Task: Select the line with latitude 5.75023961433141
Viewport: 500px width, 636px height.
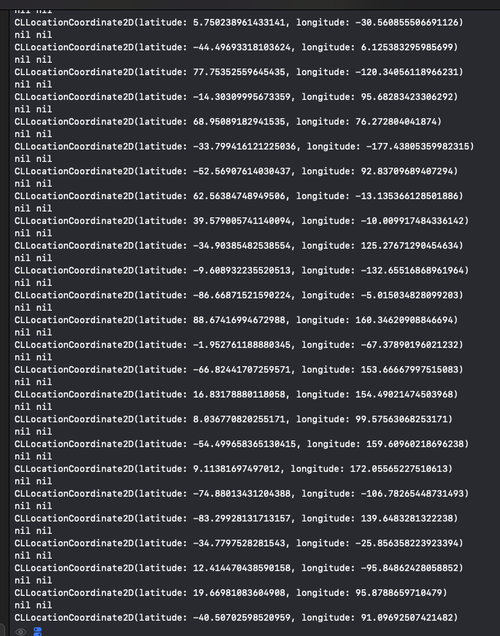Action: 238,22
